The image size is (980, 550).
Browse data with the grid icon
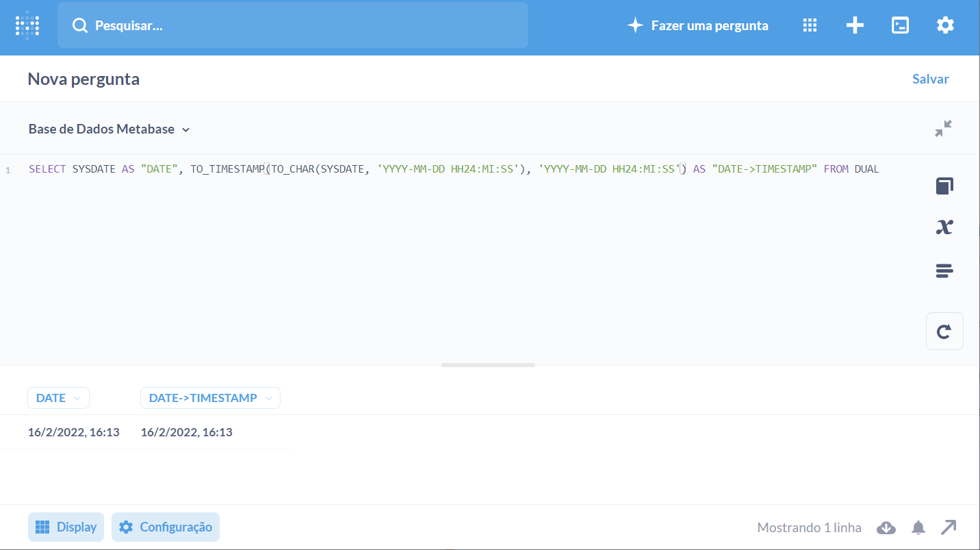pos(810,25)
